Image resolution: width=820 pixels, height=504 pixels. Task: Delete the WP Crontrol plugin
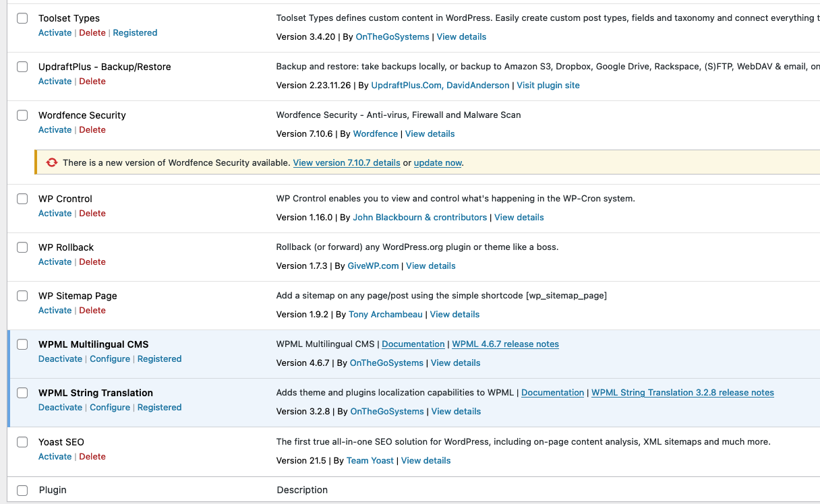(92, 213)
